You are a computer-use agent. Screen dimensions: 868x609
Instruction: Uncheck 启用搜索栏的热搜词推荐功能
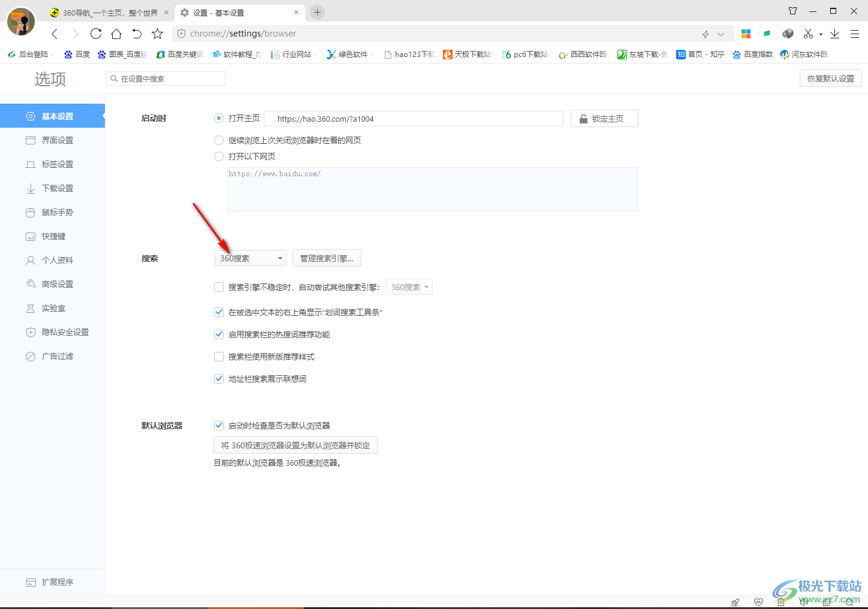pyautogui.click(x=219, y=334)
